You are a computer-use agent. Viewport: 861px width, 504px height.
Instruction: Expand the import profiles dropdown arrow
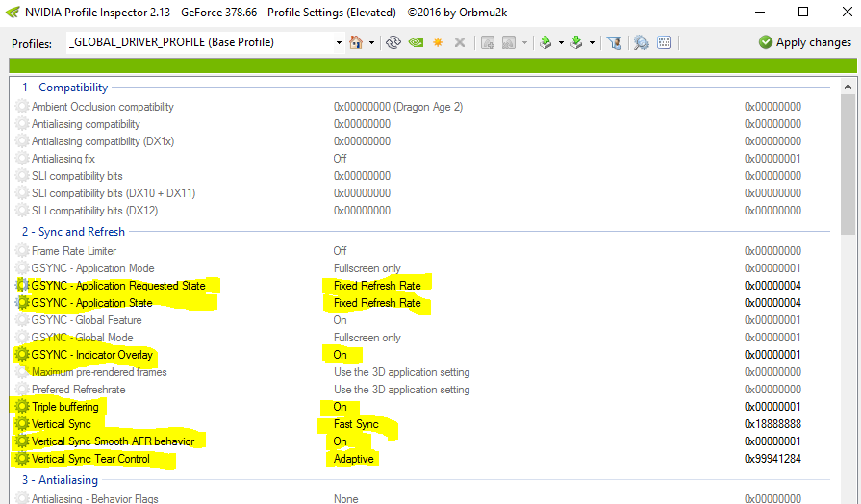592,42
